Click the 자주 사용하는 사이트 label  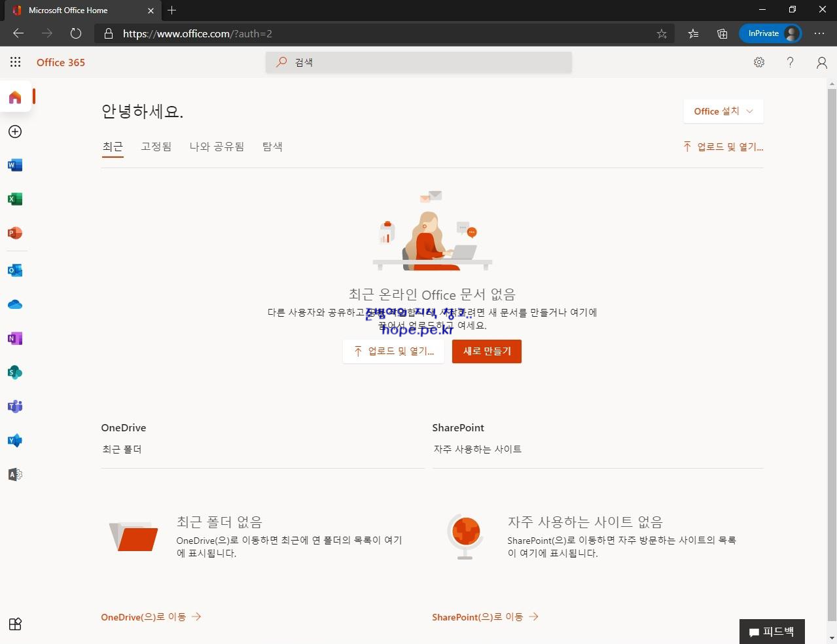(x=477, y=449)
